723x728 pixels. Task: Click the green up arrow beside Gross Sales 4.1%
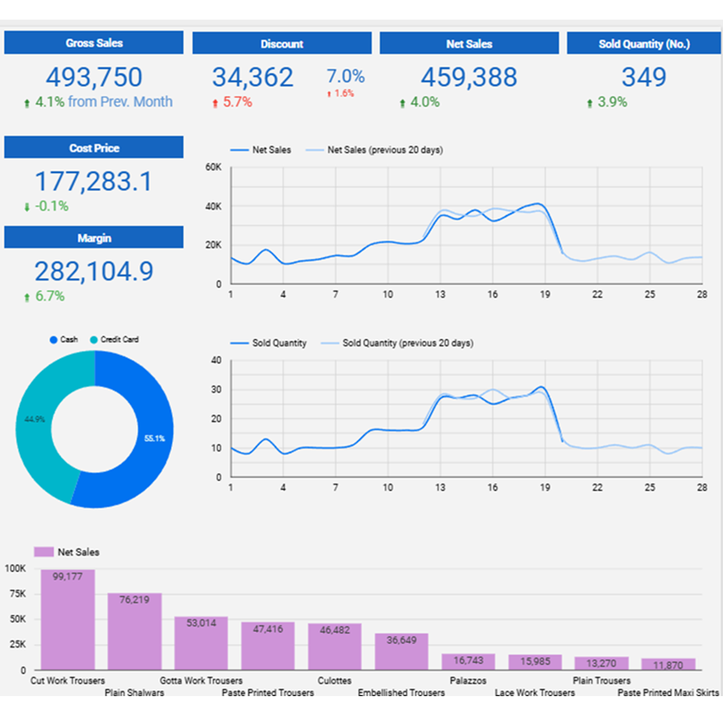[x=26, y=104]
